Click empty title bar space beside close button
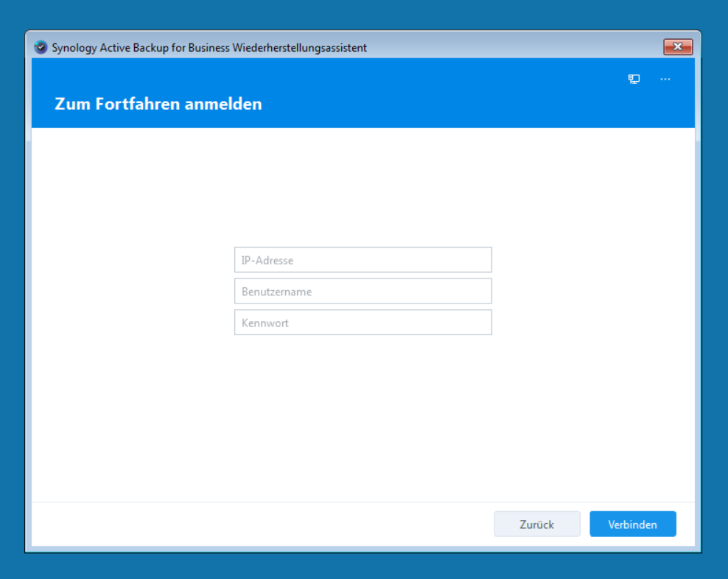The image size is (728, 579). point(553,47)
